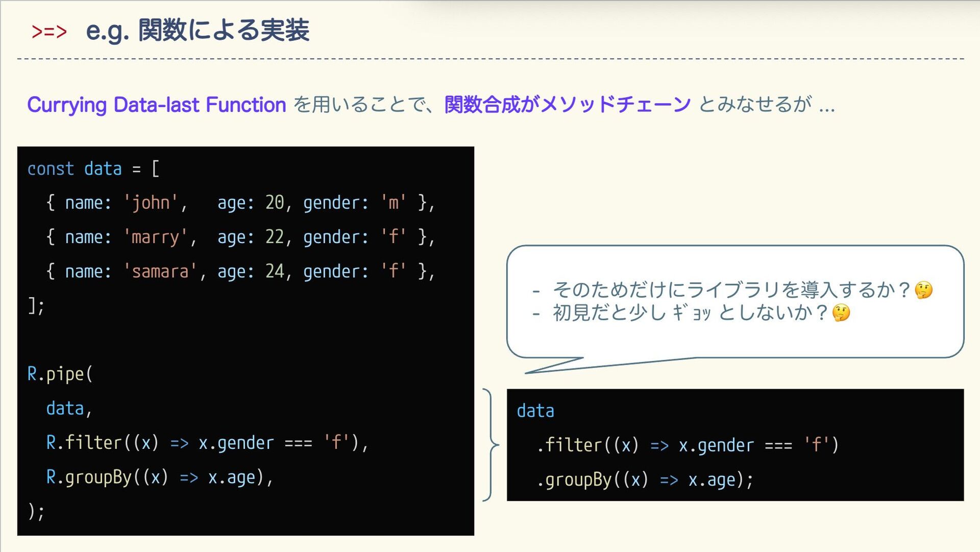The image size is (980, 552).
Task: Click the first thinking-face emoji in bubble
Action: coord(923,290)
